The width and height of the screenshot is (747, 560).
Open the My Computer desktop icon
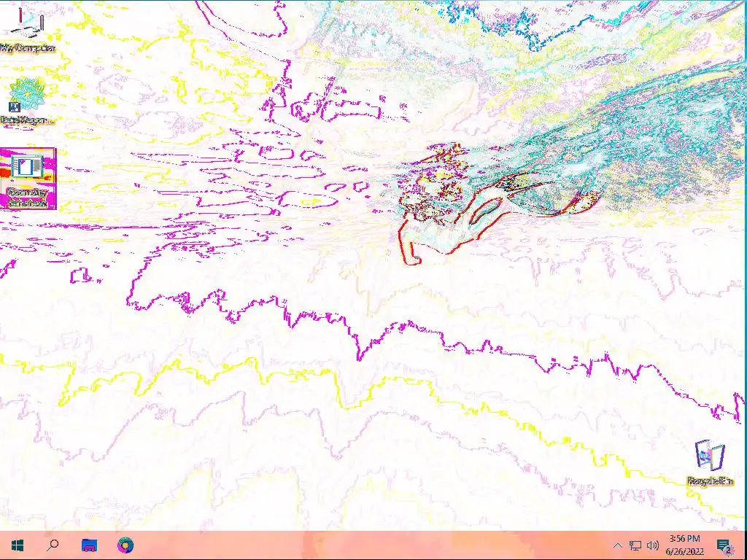(x=28, y=28)
